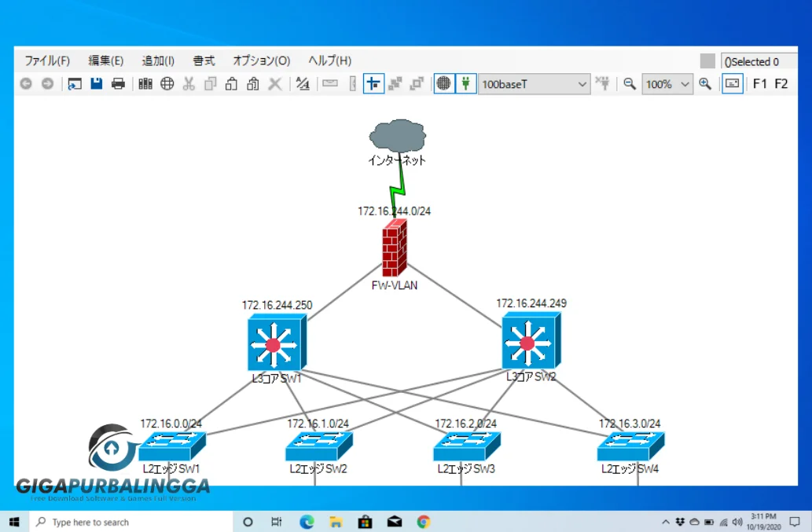812x532 pixels.
Task: Toggle the crosshair snap icon
Action: pyautogui.click(x=373, y=83)
